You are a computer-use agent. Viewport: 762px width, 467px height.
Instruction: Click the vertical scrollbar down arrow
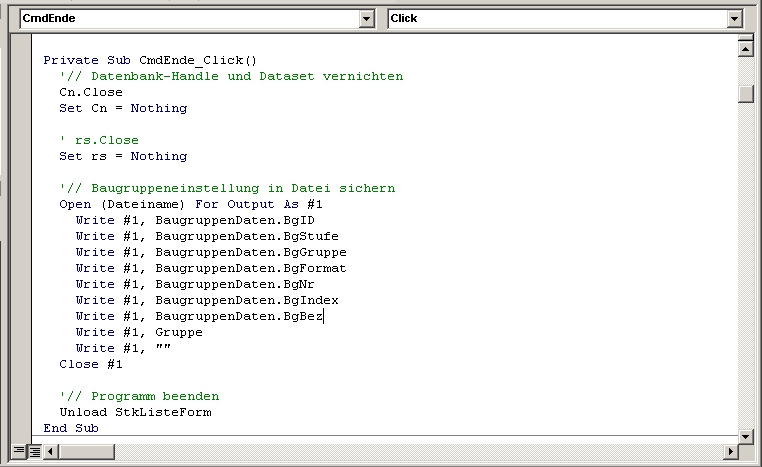(x=745, y=436)
